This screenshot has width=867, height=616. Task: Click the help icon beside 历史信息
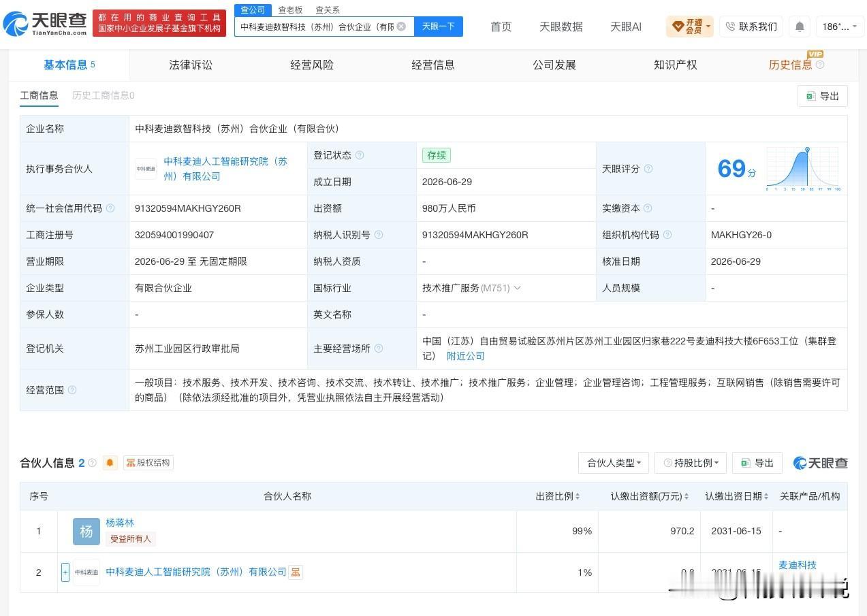[x=820, y=65]
